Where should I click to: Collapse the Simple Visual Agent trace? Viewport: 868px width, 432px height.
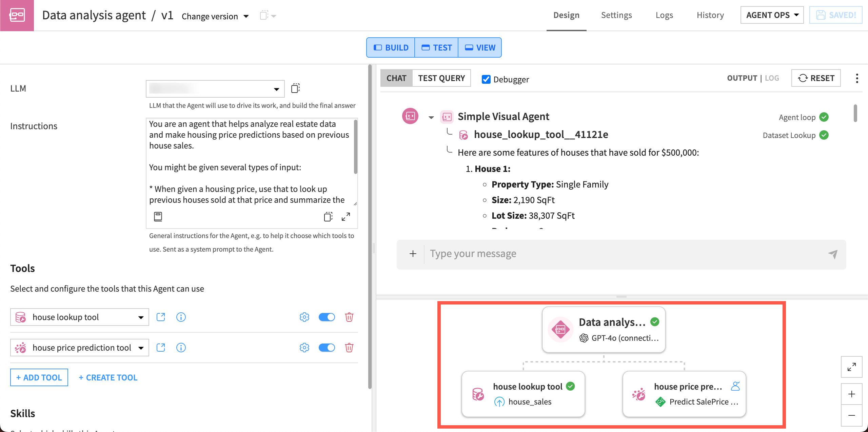click(x=431, y=117)
